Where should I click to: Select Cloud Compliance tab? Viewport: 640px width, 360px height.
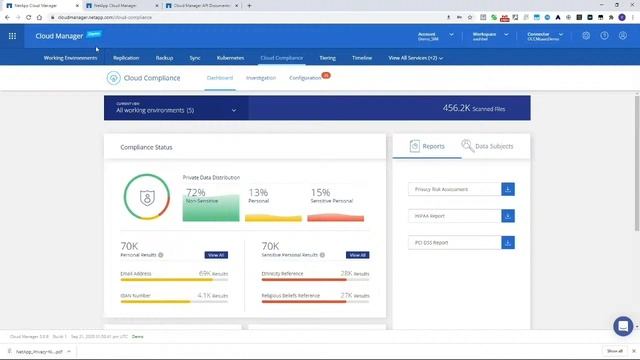[x=282, y=58]
